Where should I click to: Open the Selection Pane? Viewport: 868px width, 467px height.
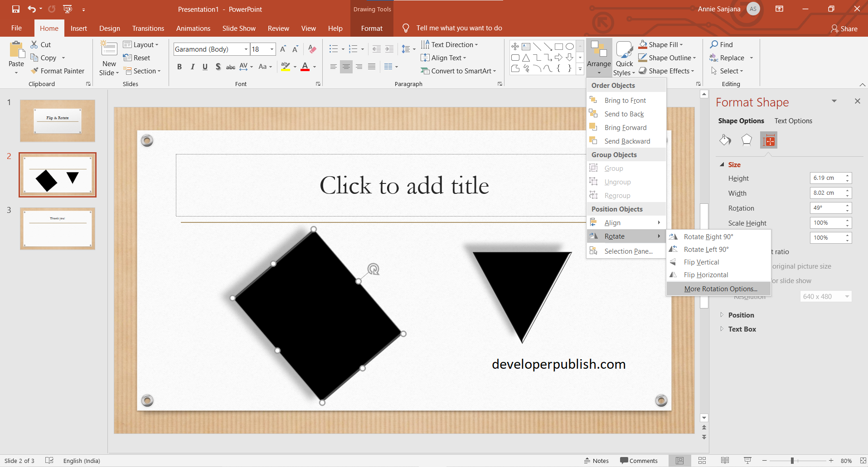pyautogui.click(x=629, y=251)
